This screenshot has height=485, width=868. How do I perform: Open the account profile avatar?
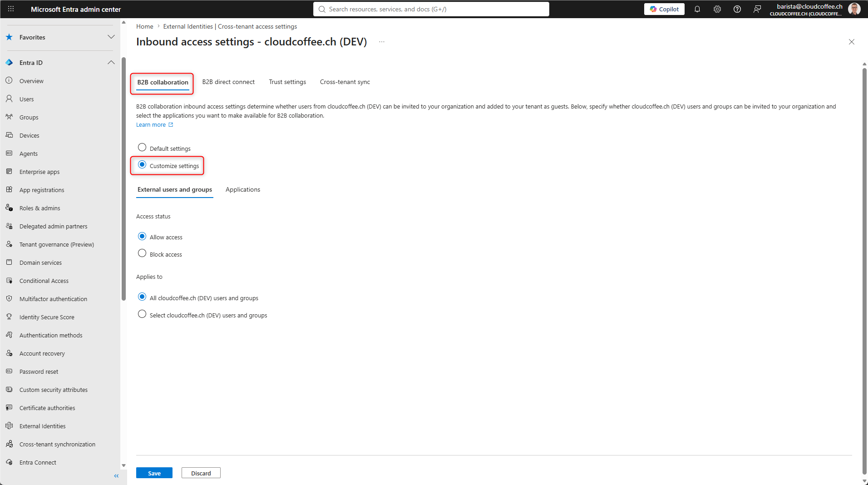tap(854, 9)
